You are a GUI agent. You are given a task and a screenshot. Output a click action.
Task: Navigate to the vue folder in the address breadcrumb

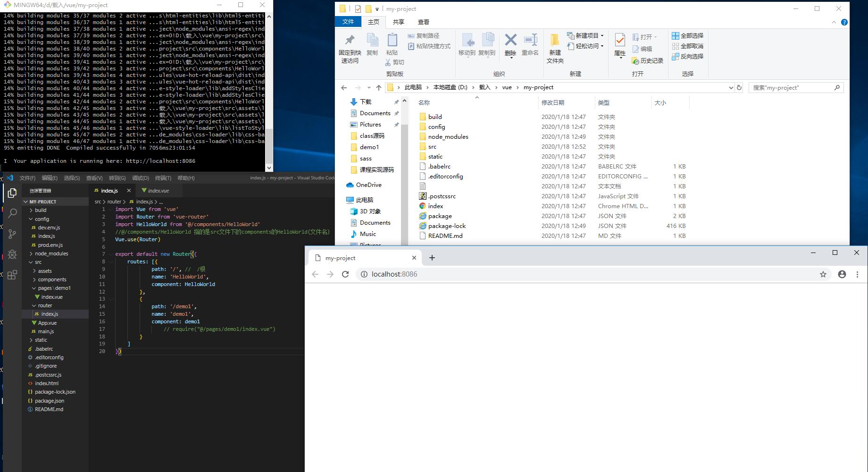[x=507, y=87]
